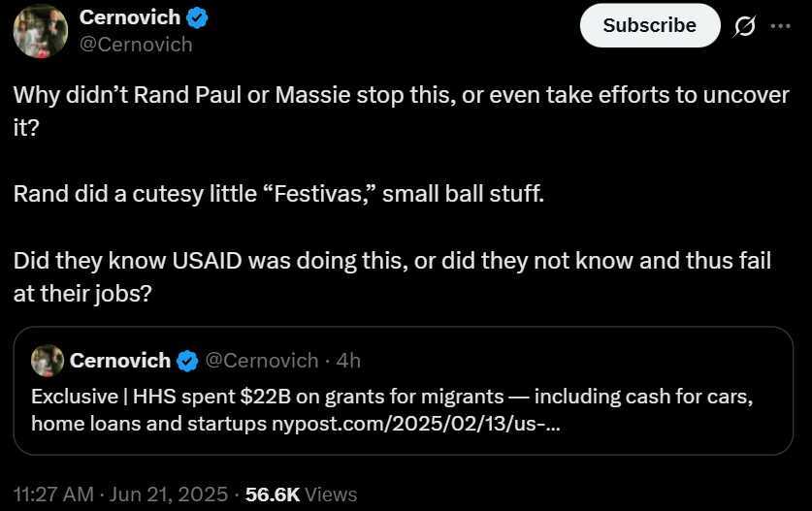Click the blue verified badge beside header name
Image resolution: width=812 pixels, height=511 pixels.
197,18
